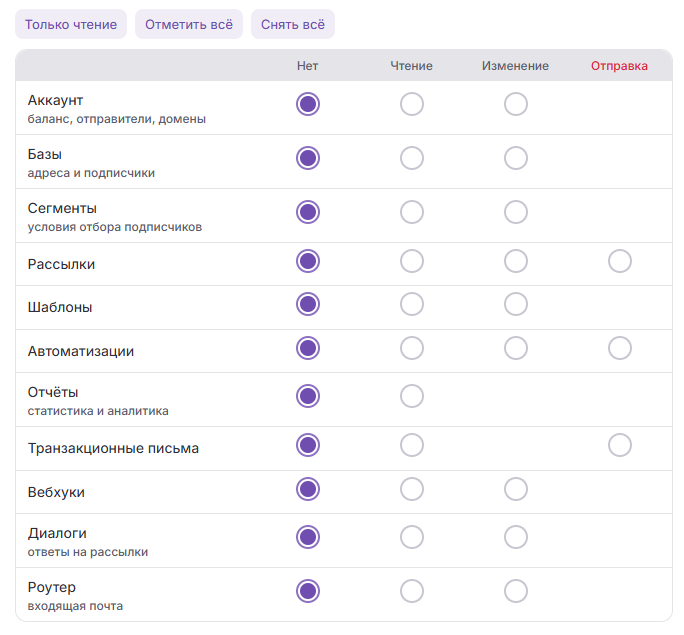Click the Сегменты row label
The width and height of the screenshot is (684, 635).
click(x=62, y=208)
